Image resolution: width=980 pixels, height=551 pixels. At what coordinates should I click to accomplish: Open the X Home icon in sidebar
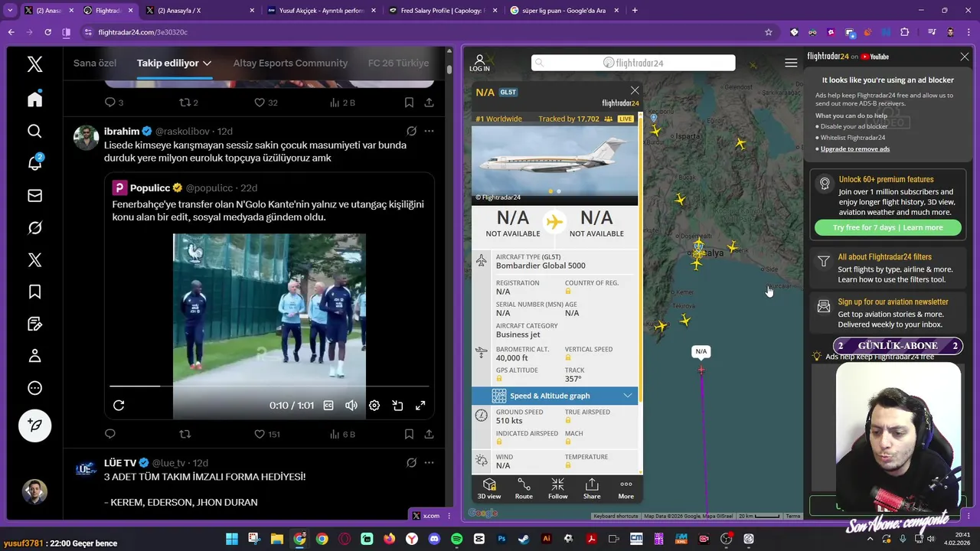34,99
